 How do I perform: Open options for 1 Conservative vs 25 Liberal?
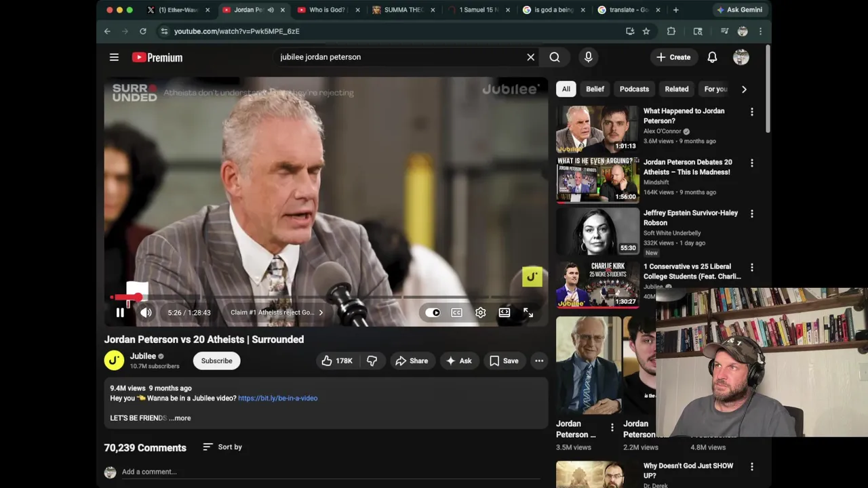pyautogui.click(x=751, y=268)
